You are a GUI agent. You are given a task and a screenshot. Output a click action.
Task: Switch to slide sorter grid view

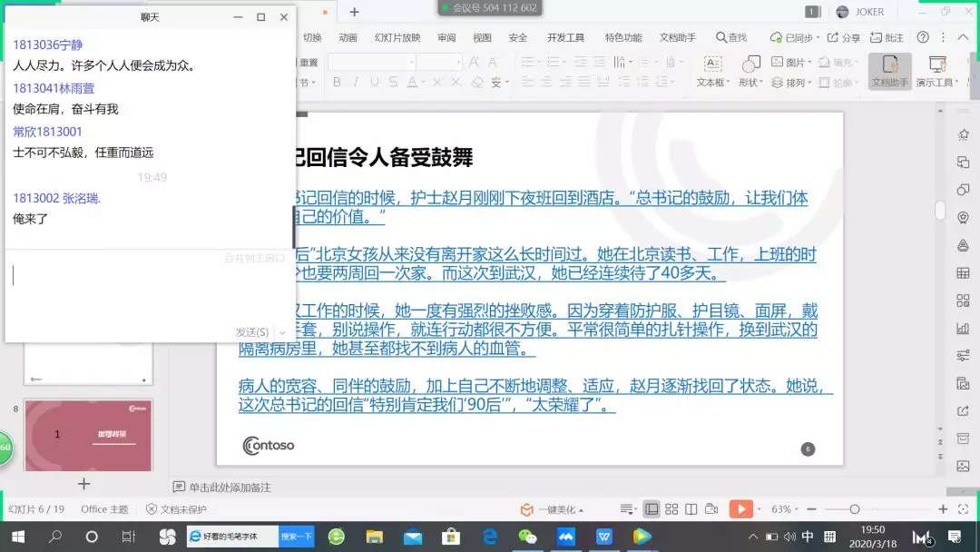pos(671,509)
